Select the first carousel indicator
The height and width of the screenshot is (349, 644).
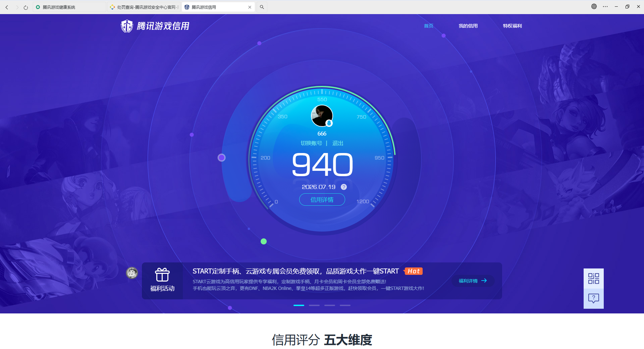coord(299,305)
